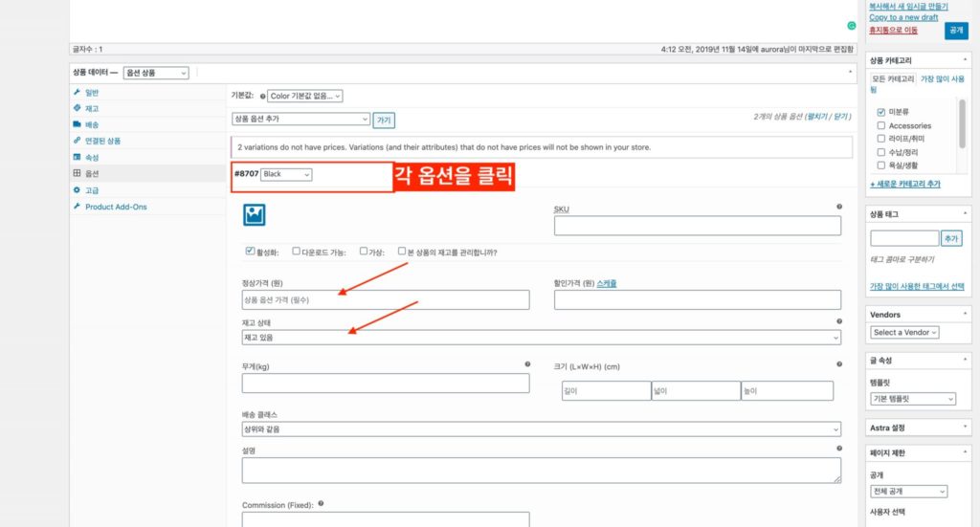The image size is (980, 527).
Task: Select the 재고 inventory tab icon
Action: [x=77, y=109]
